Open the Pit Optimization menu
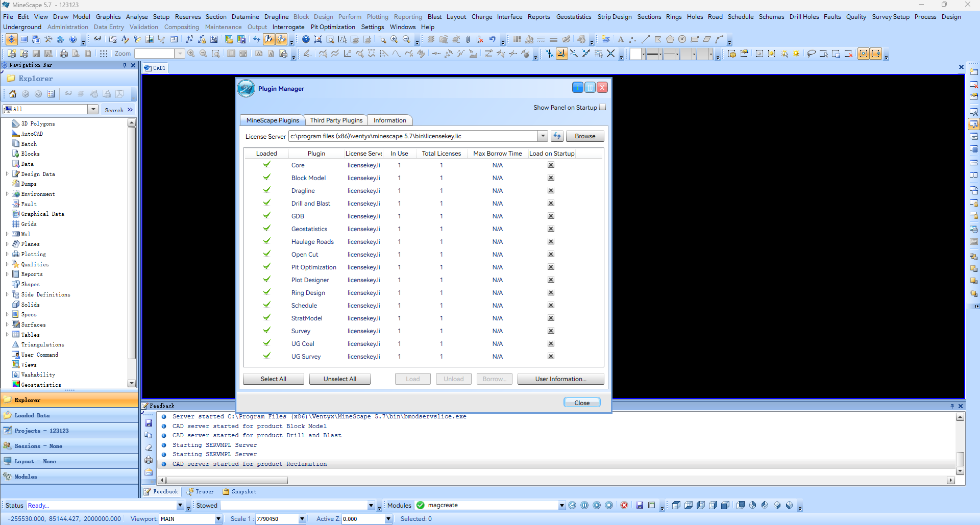 (x=333, y=27)
